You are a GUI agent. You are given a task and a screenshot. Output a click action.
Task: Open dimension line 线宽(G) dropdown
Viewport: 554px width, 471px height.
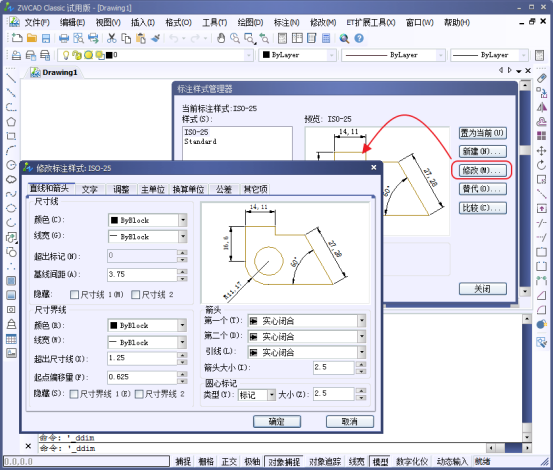pyautogui.click(x=183, y=236)
